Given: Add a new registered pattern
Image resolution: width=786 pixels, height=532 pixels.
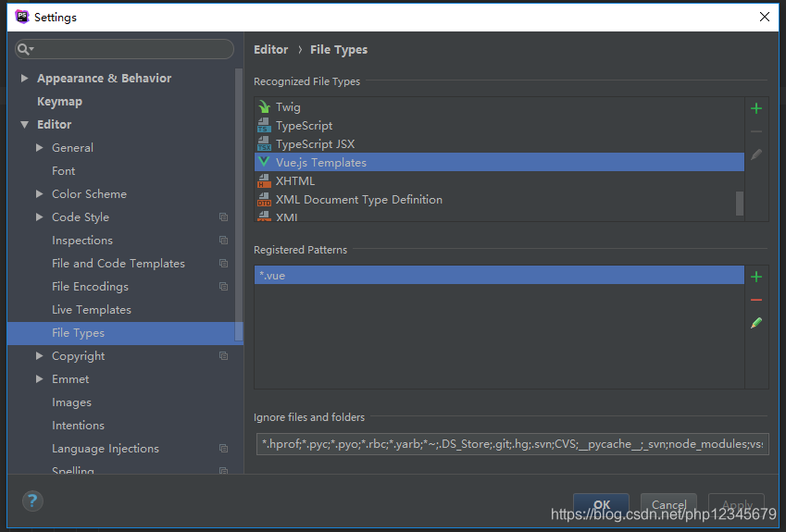Looking at the screenshot, I should (756, 277).
